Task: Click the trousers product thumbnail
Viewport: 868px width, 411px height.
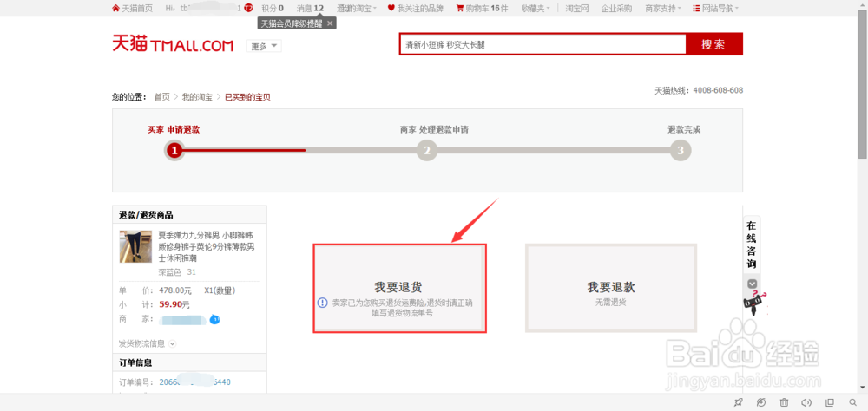Action: click(x=135, y=247)
